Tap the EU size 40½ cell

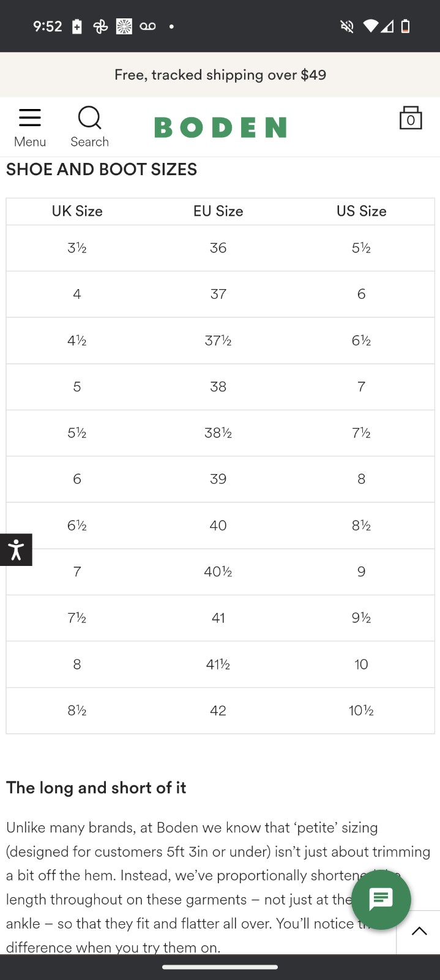tap(218, 571)
